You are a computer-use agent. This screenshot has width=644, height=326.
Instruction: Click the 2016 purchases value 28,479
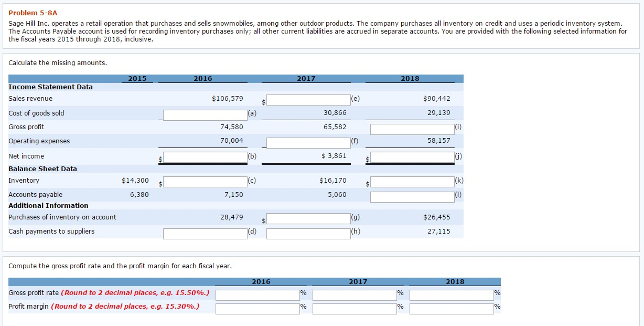[x=232, y=217]
